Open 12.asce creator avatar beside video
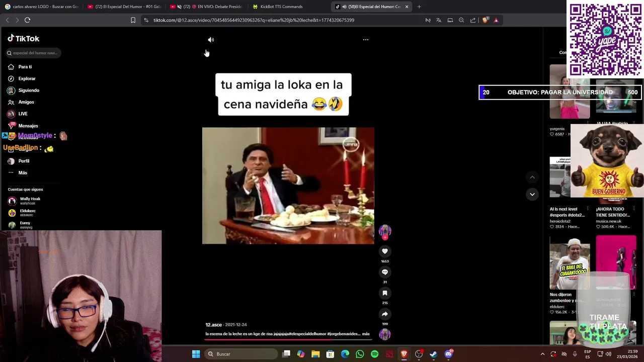644x362 pixels. (x=385, y=231)
